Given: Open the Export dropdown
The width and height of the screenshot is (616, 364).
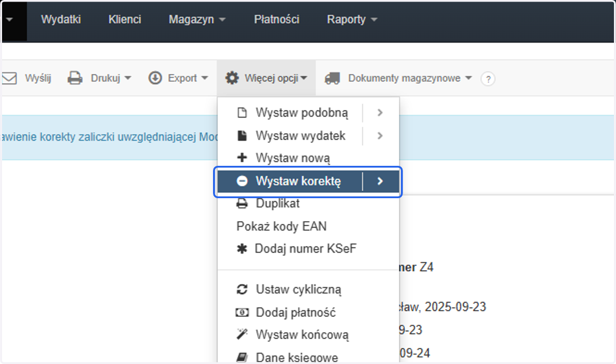Looking at the screenshot, I should point(188,79).
